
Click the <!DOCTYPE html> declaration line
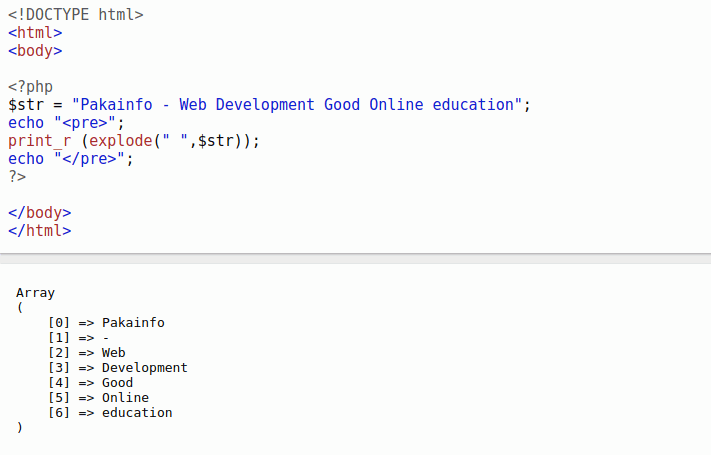point(76,15)
